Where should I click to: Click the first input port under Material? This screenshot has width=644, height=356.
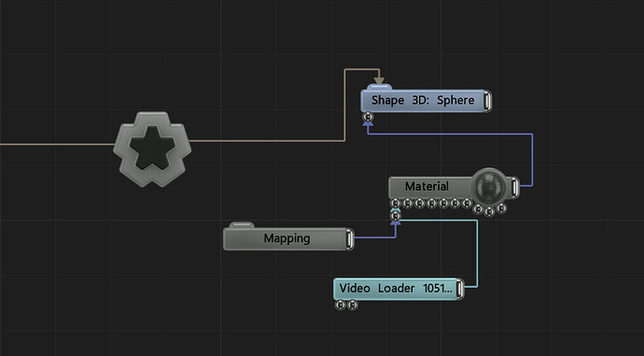tap(395, 203)
